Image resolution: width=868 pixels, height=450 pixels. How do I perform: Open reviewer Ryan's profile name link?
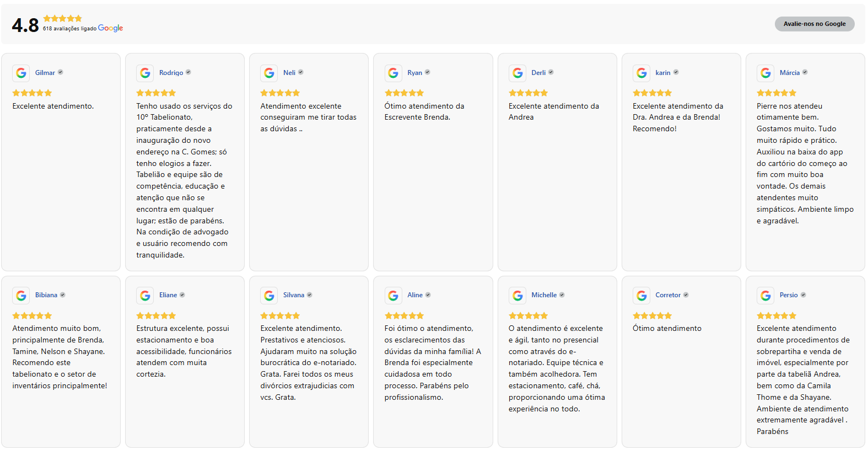[x=414, y=73]
